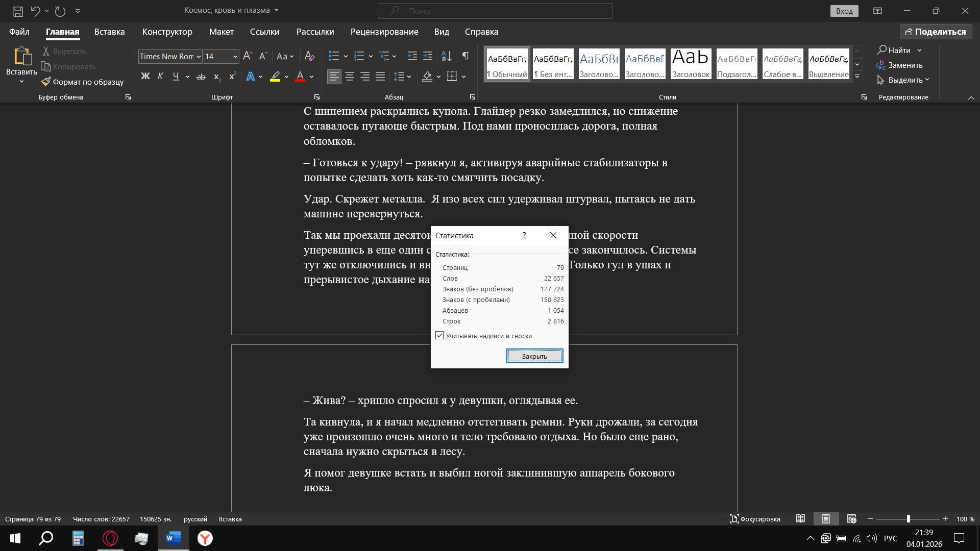Open the Opera browser from taskbar
This screenshot has height=551, width=980.
click(110, 538)
